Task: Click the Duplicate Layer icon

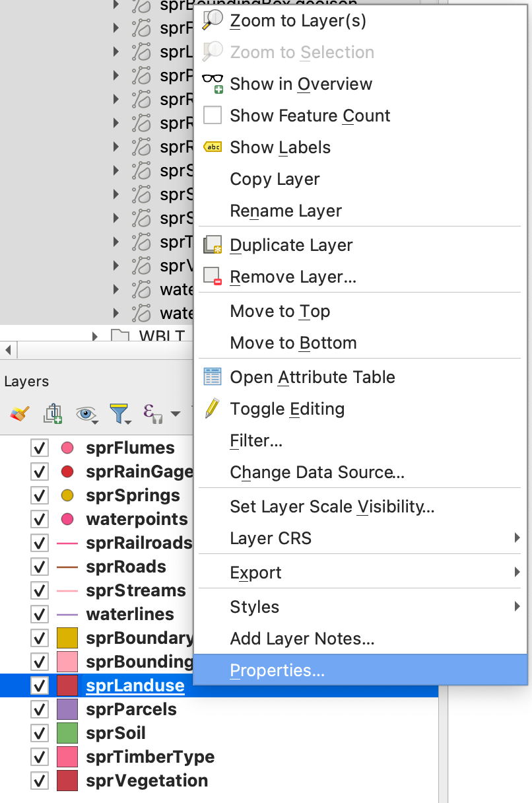Action: click(x=213, y=245)
